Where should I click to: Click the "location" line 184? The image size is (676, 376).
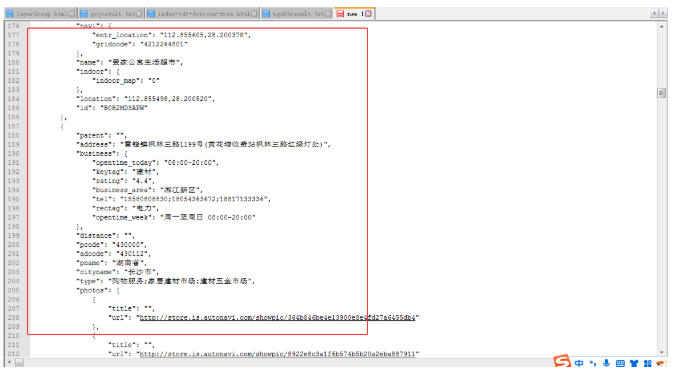[145, 99]
